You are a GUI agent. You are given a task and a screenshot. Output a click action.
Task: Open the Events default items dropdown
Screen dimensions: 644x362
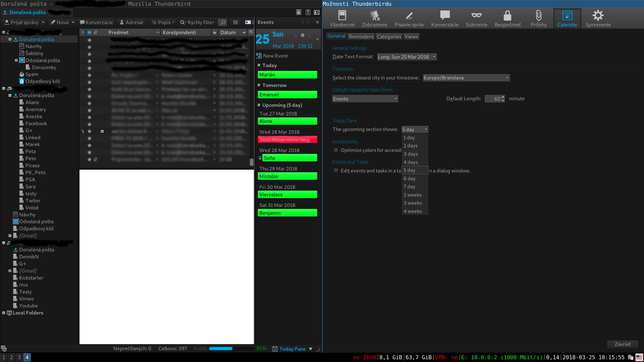pyautogui.click(x=365, y=99)
